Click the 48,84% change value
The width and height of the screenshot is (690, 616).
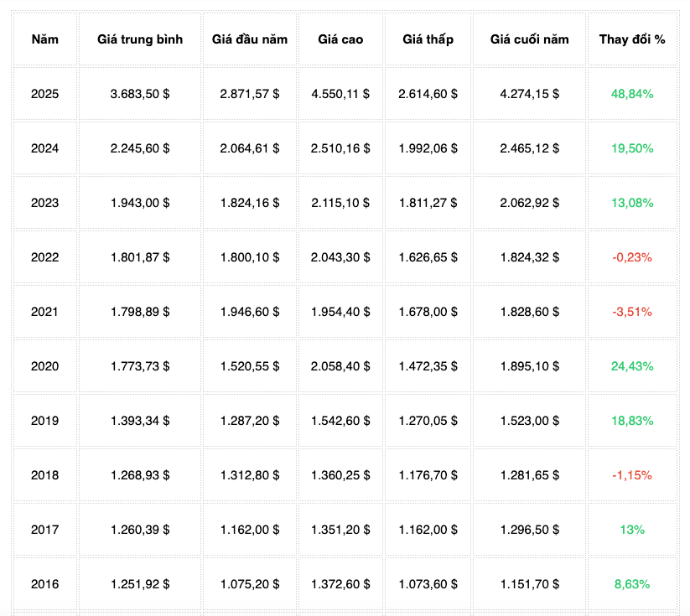click(631, 94)
